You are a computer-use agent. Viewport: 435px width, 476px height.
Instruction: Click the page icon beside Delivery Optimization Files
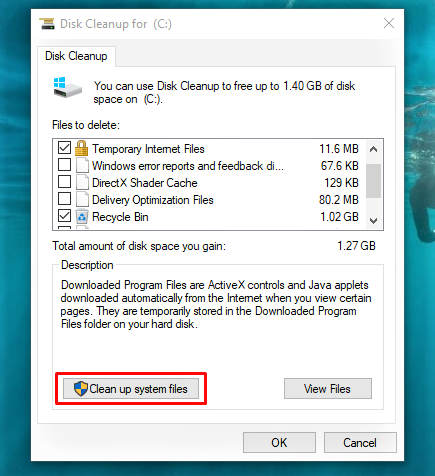tap(82, 199)
